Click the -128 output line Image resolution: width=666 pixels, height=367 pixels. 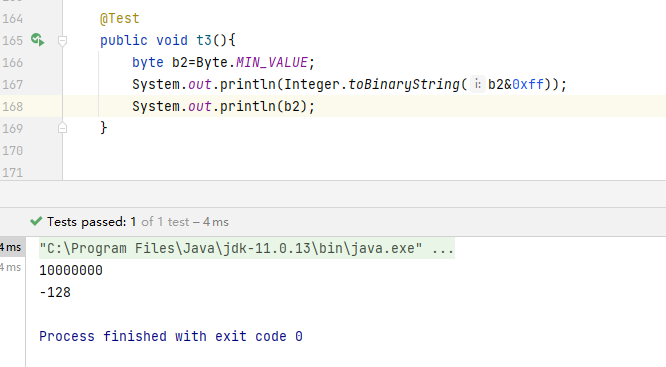pos(55,293)
